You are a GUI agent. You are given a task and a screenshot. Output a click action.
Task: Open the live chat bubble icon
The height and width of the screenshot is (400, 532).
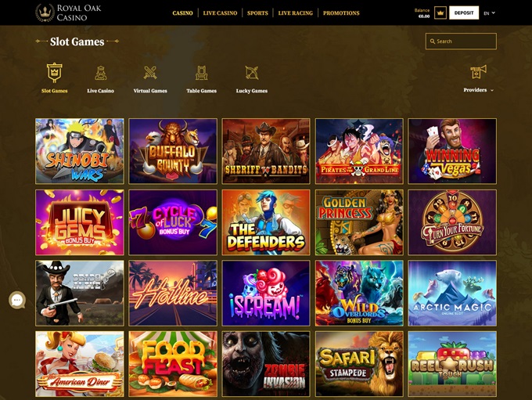(x=17, y=300)
